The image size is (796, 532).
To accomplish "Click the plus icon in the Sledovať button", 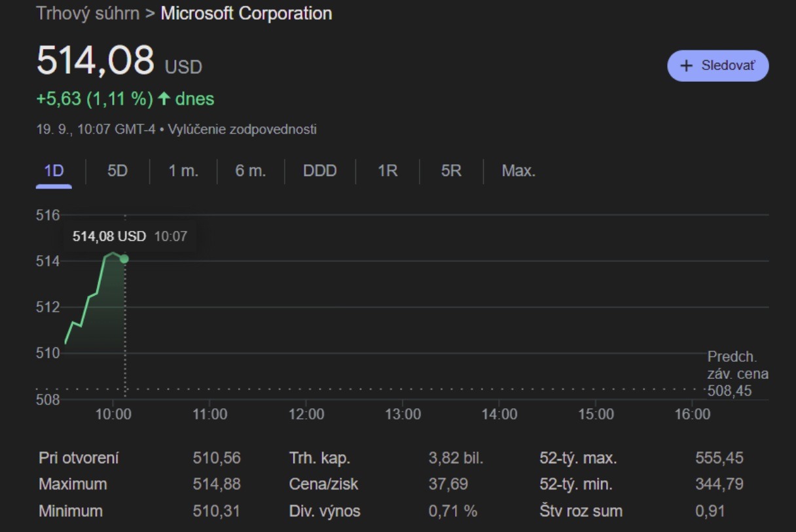I will pos(687,66).
